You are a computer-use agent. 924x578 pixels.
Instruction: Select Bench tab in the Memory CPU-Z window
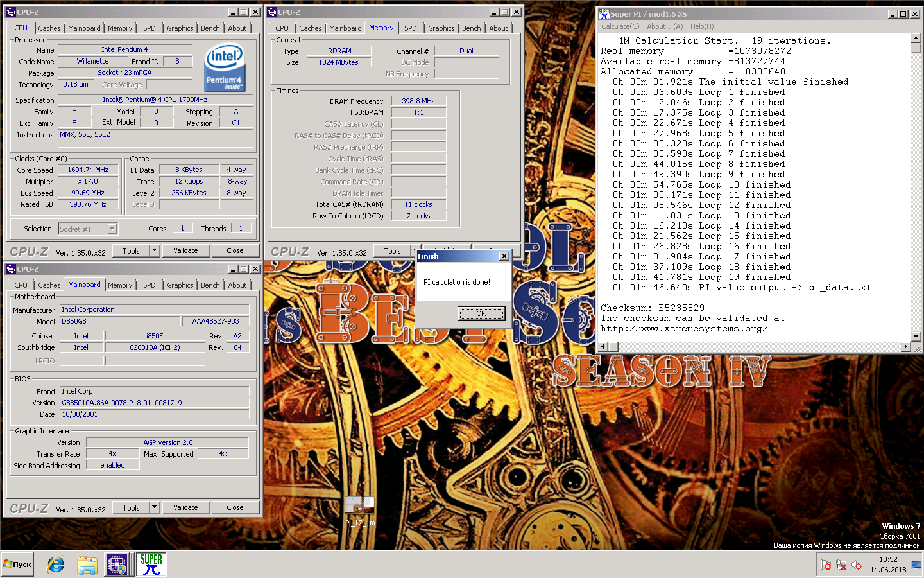click(472, 28)
